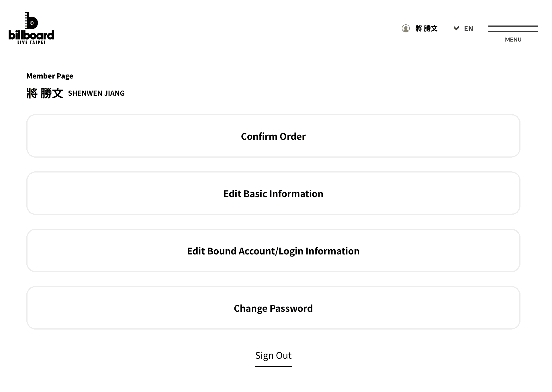Click the 'billboard' wordmark in header
The image size is (552, 392).
coord(31,35)
